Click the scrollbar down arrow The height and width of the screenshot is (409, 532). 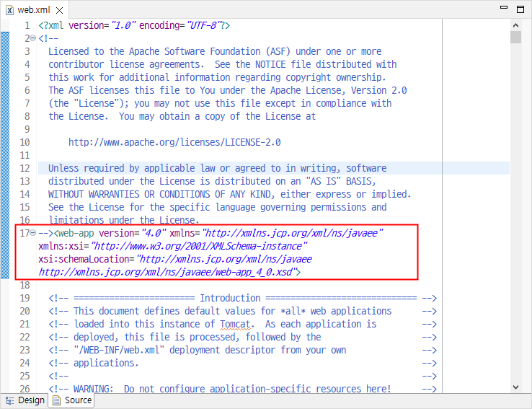point(515,387)
